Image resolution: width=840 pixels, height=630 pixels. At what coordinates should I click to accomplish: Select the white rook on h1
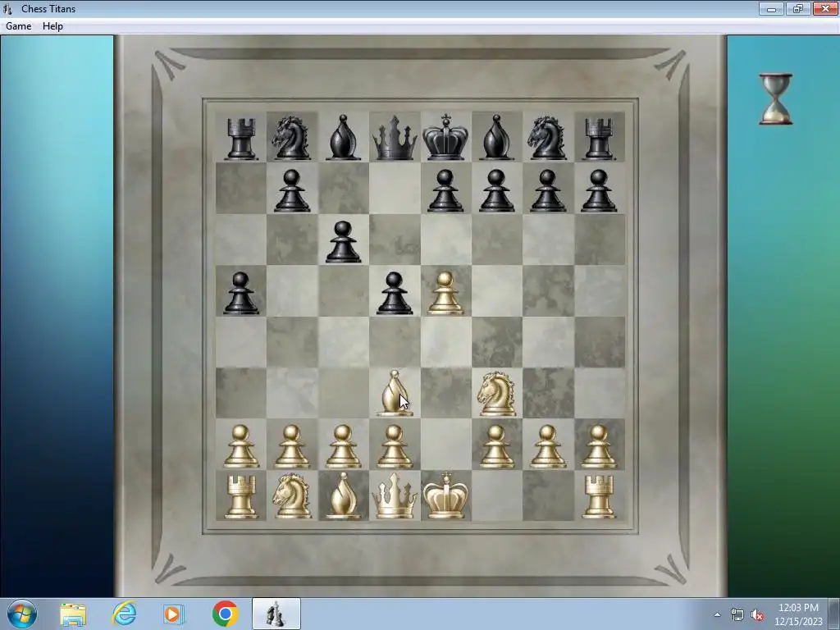point(599,497)
